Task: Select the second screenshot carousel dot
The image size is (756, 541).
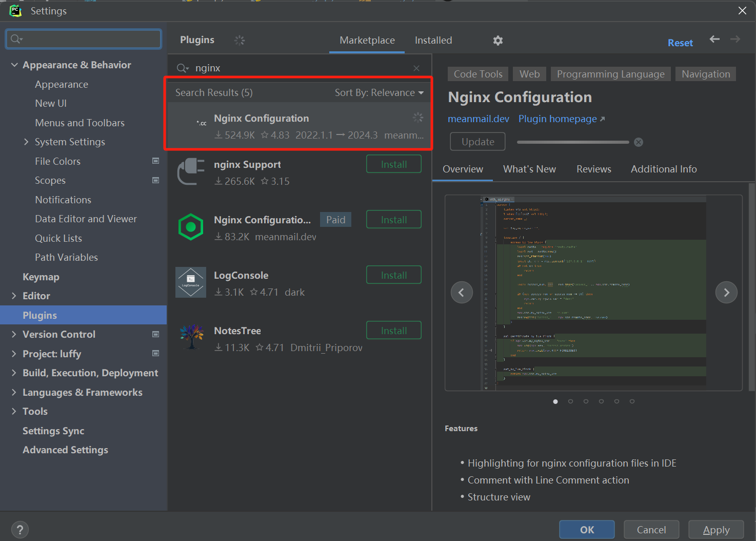Action: pos(570,401)
